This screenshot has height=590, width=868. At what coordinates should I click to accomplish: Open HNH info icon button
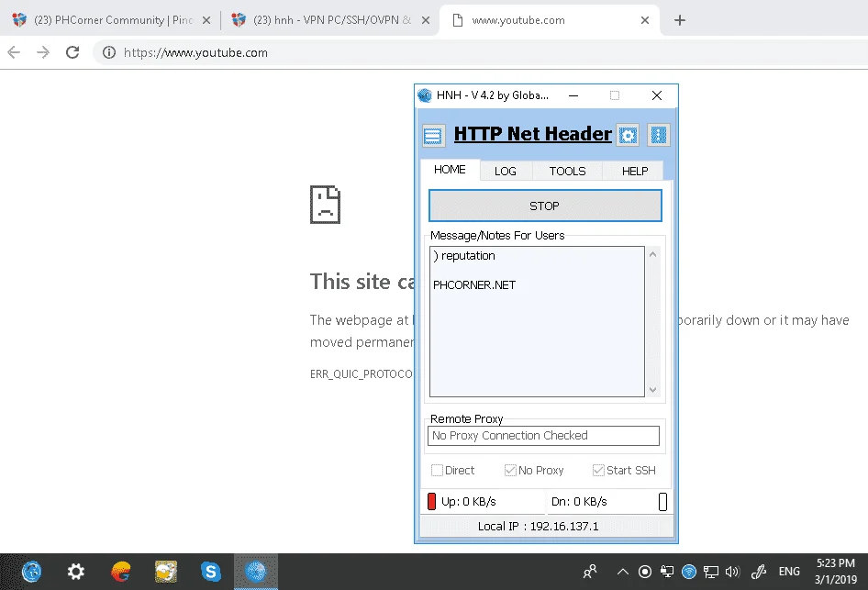click(x=658, y=135)
